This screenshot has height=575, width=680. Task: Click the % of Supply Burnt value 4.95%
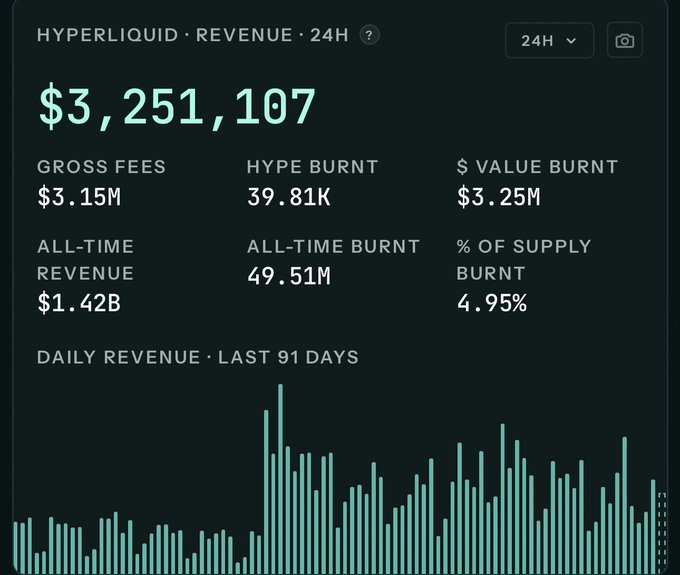[492, 303]
